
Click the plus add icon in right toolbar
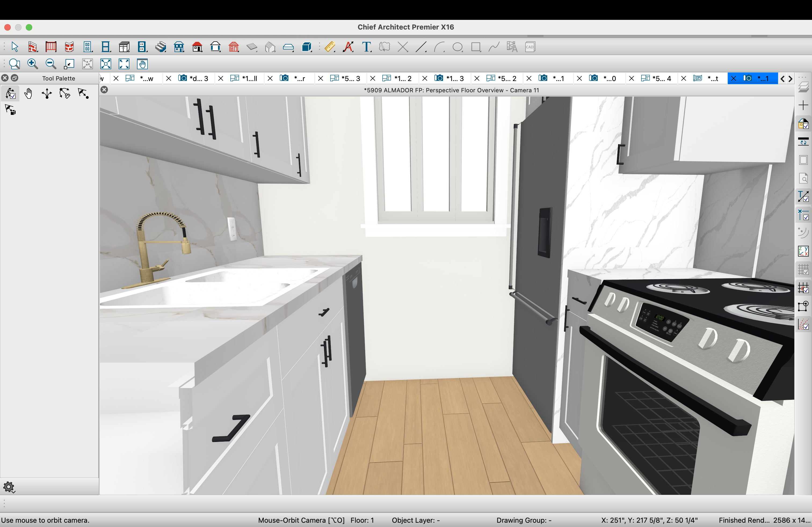coord(803,105)
